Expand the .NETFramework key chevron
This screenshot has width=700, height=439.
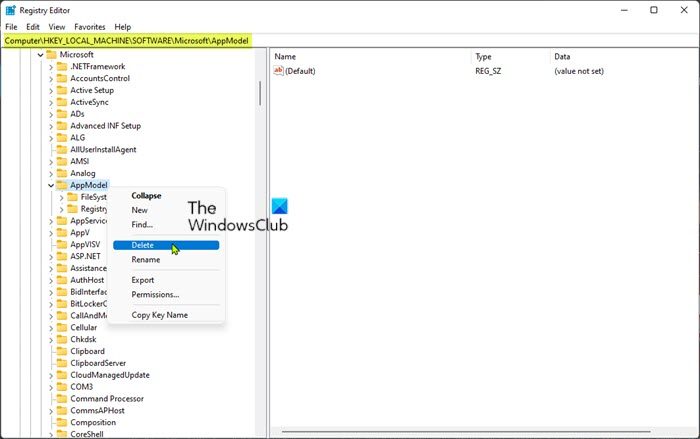pos(50,67)
